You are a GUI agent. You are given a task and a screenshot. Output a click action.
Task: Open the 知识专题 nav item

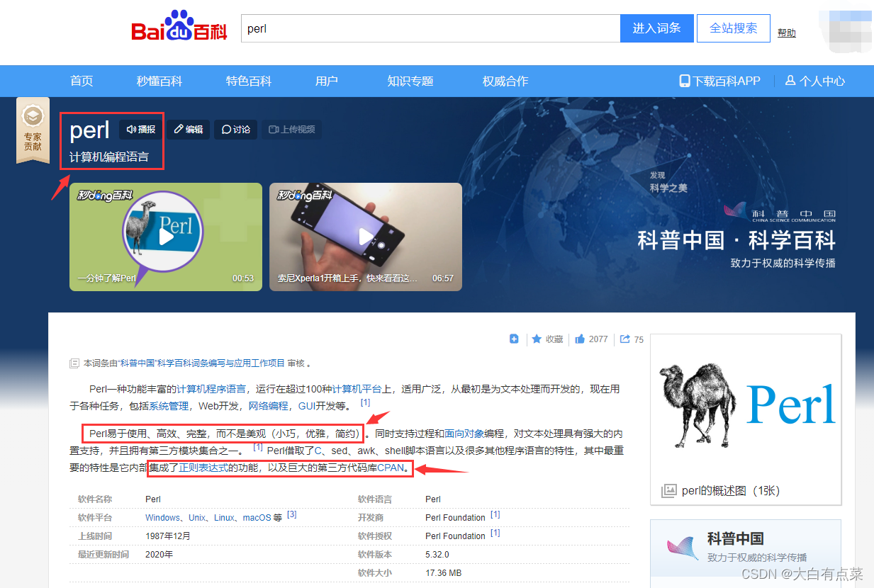click(x=410, y=81)
